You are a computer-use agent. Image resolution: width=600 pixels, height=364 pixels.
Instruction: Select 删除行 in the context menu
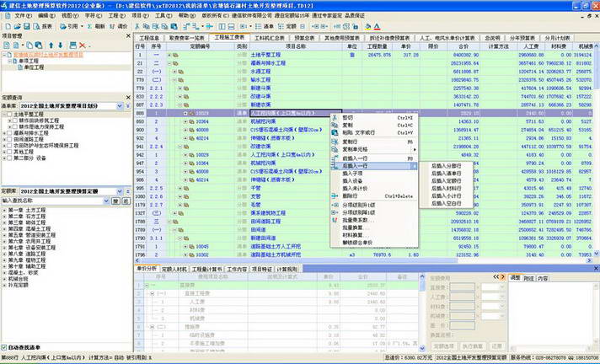(350, 196)
